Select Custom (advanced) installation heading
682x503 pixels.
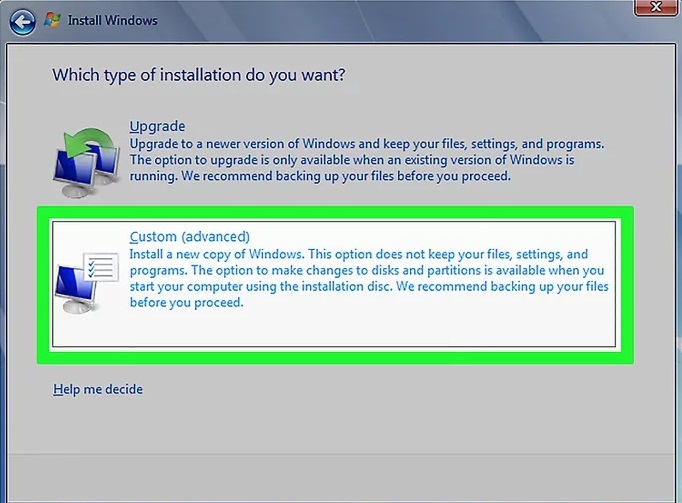click(x=190, y=237)
